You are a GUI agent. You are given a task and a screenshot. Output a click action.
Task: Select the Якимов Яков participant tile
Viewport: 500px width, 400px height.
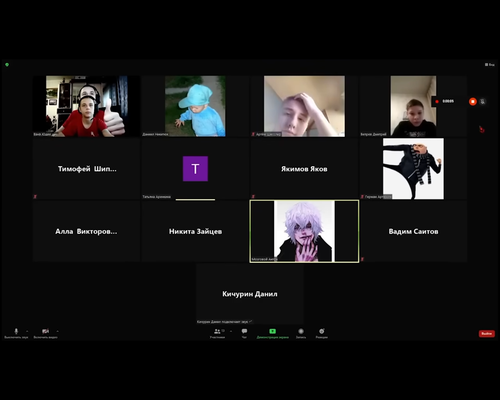tap(304, 169)
